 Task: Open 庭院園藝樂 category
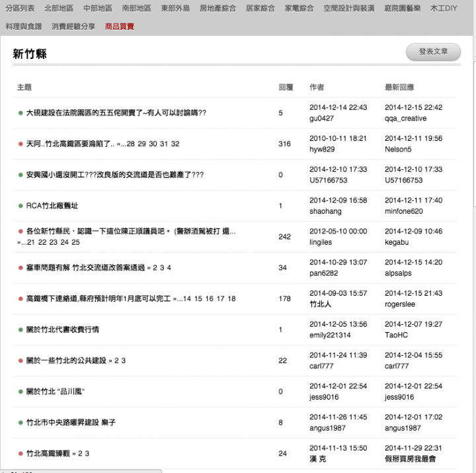403,8
